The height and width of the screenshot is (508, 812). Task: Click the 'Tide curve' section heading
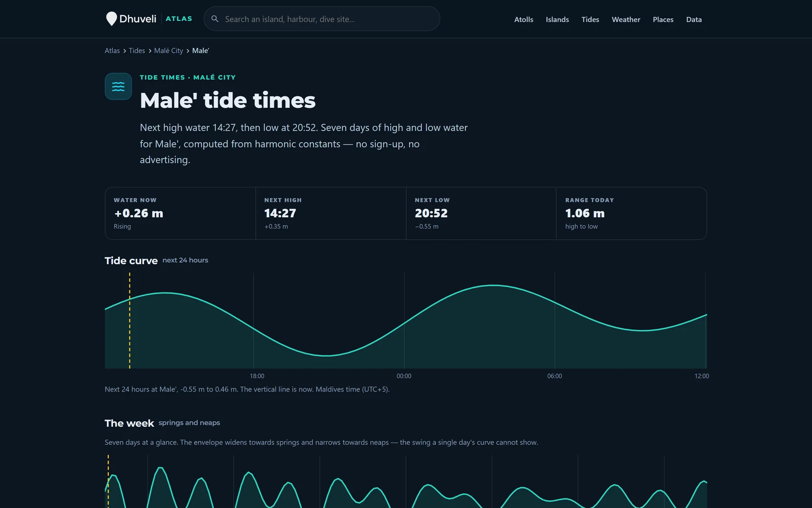[131, 261]
